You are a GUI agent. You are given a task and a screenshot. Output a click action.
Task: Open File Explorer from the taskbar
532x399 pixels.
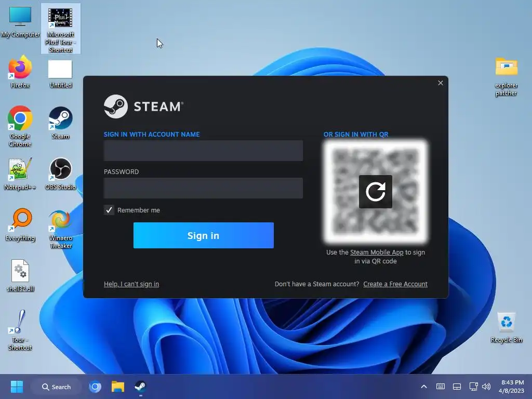[x=118, y=387]
